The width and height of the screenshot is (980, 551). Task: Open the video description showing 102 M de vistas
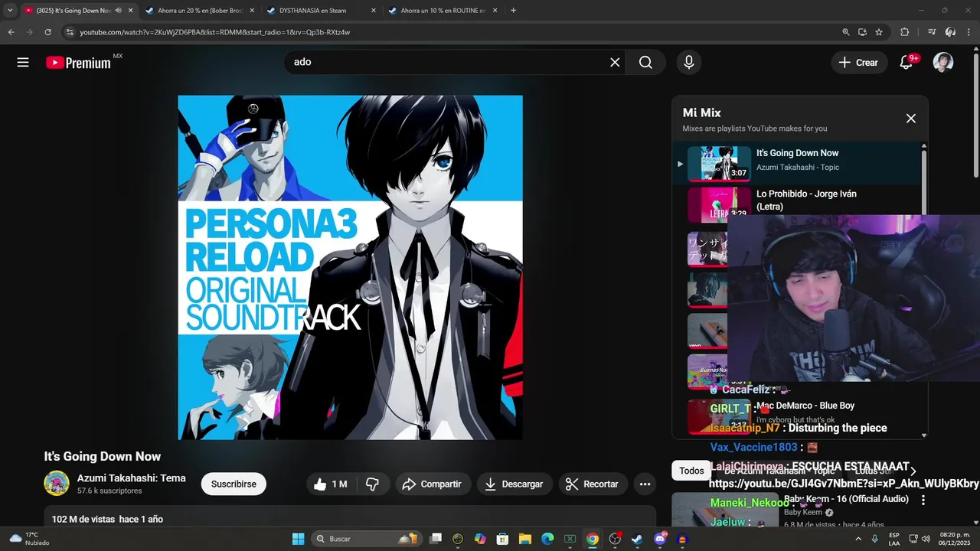[350, 518]
